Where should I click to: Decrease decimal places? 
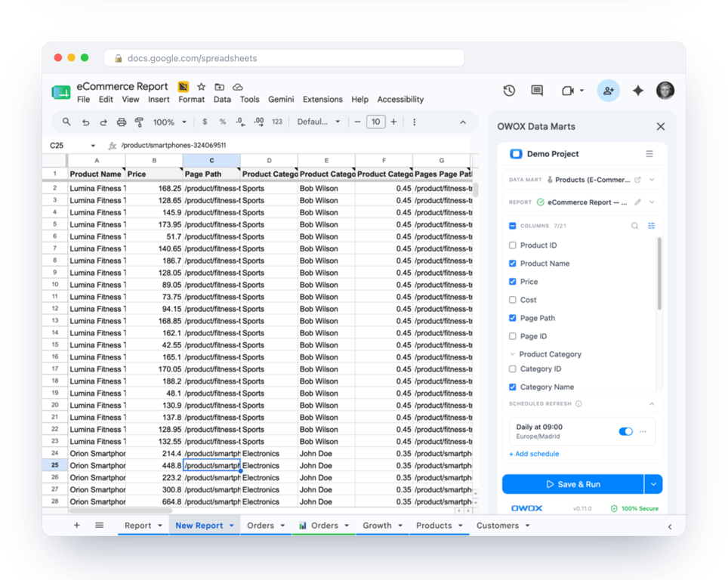(x=240, y=122)
